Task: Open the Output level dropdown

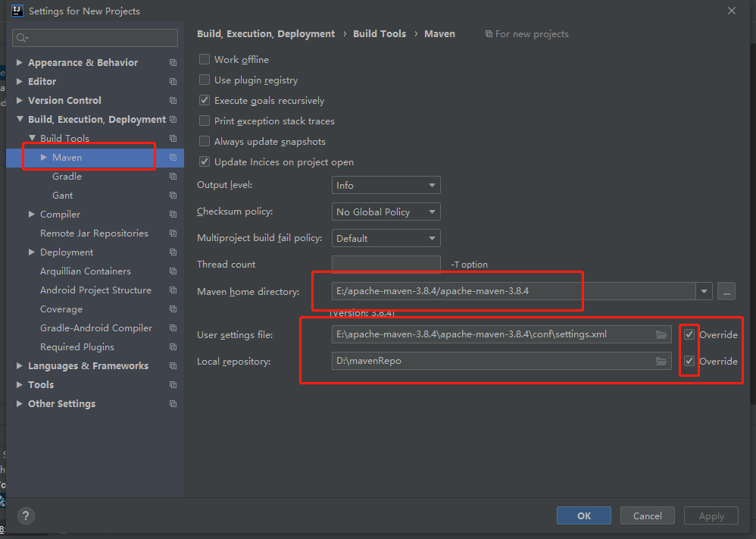Action: (x=386, y=185)
